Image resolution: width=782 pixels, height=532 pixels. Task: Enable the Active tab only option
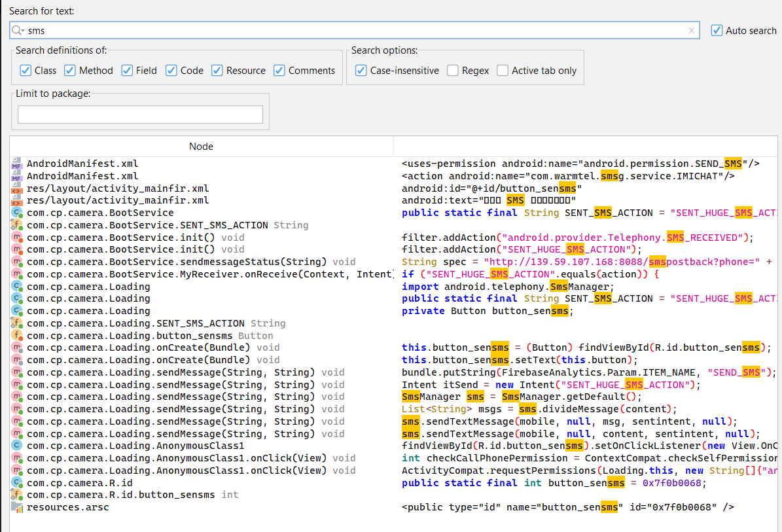click(503, 70)
